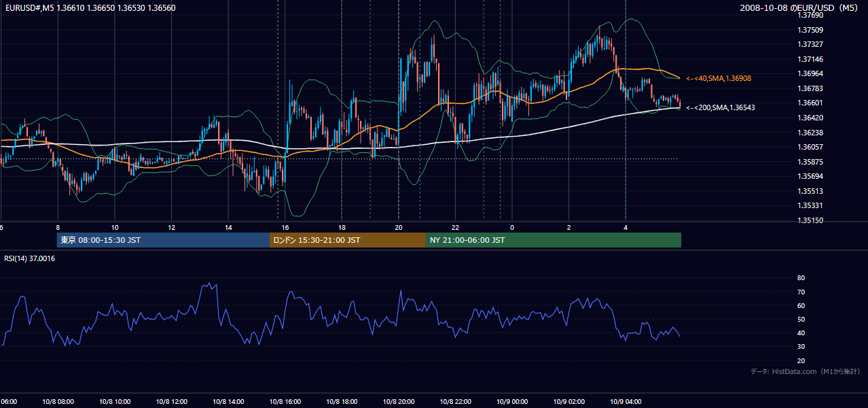Click the 10/9 00:00 bottom date label
Screen dimensions: 868x408
click(512, 402)
